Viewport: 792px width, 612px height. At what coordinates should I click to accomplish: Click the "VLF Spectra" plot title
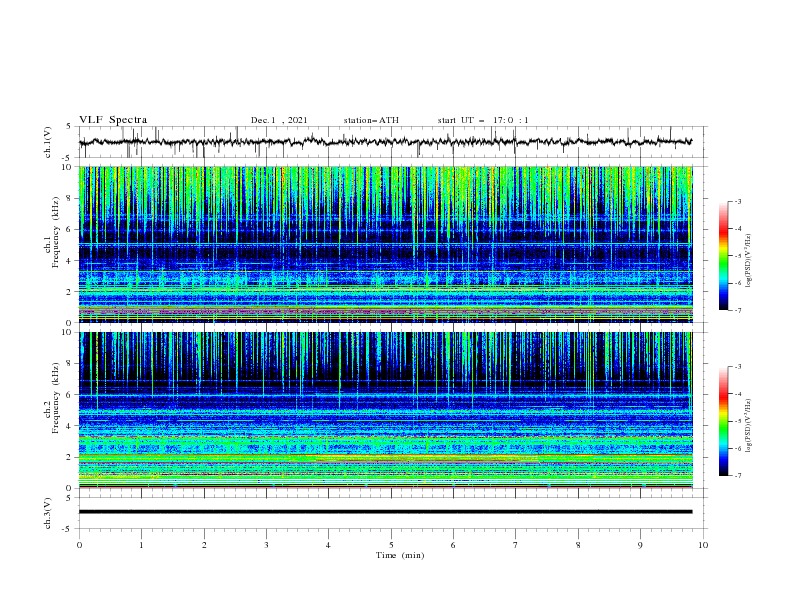tap(113, 120)
